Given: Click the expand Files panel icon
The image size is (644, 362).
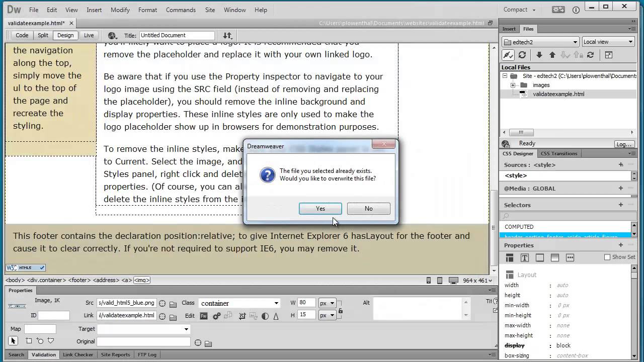Looking at the screenshot, I should click(x=608, y=55).
